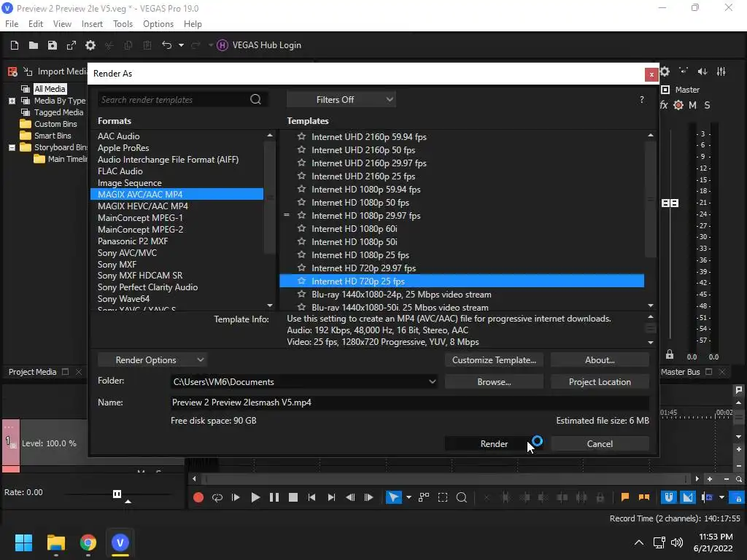Click Project Location button
This screenshot has width=747, height=560.
600,382
